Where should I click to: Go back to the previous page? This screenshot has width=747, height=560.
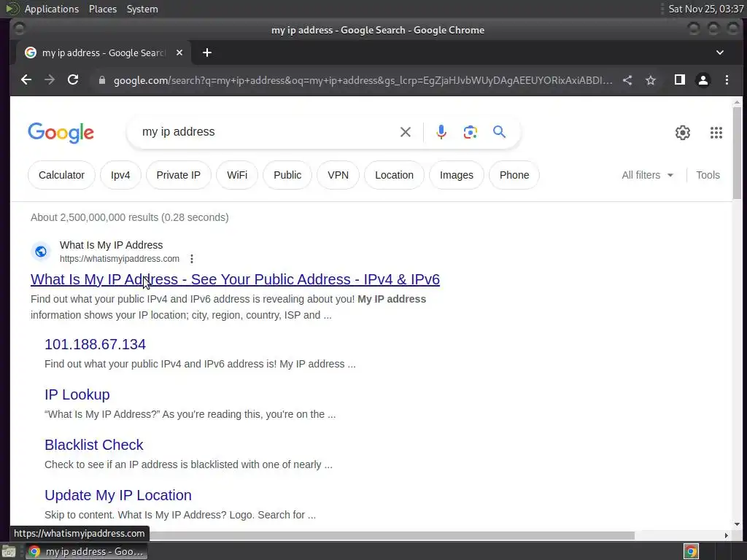[x=26, y=80]
